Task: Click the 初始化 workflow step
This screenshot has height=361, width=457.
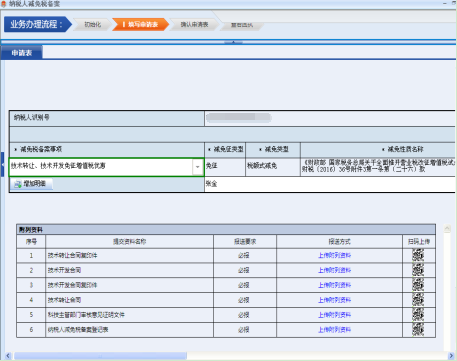Action: tap(92, 24)
